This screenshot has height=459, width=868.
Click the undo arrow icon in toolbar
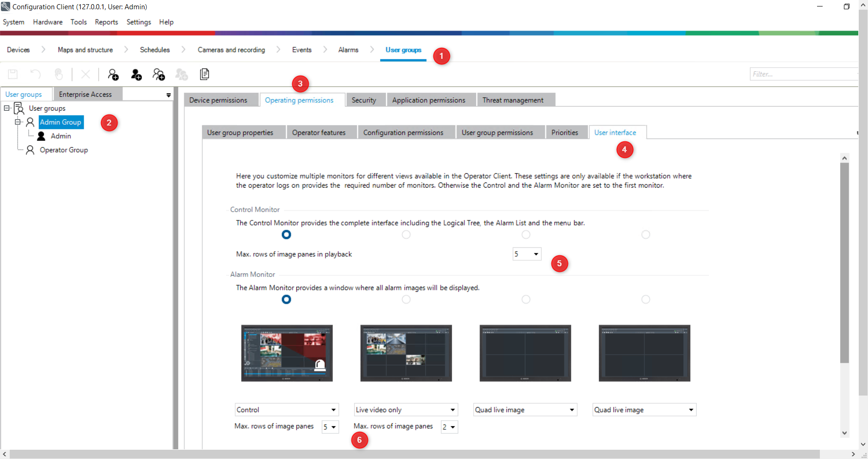click(x=36, y=74)
